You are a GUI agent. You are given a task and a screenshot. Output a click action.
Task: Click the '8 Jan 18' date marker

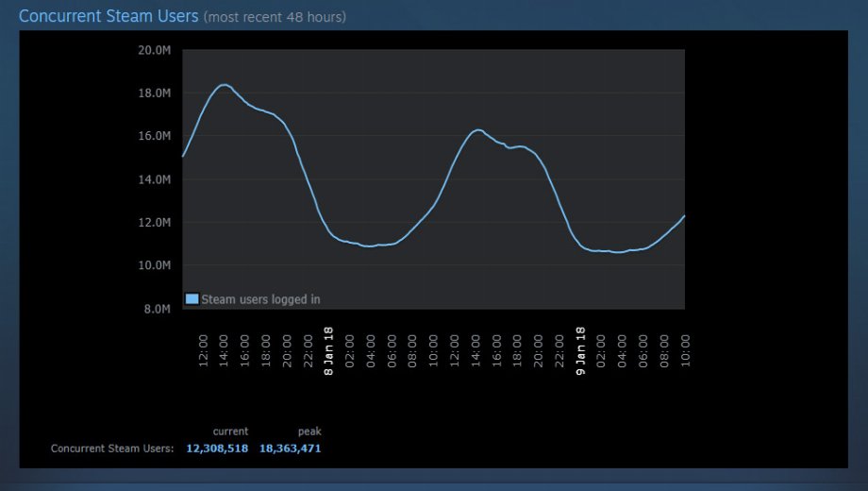(329, 351)
